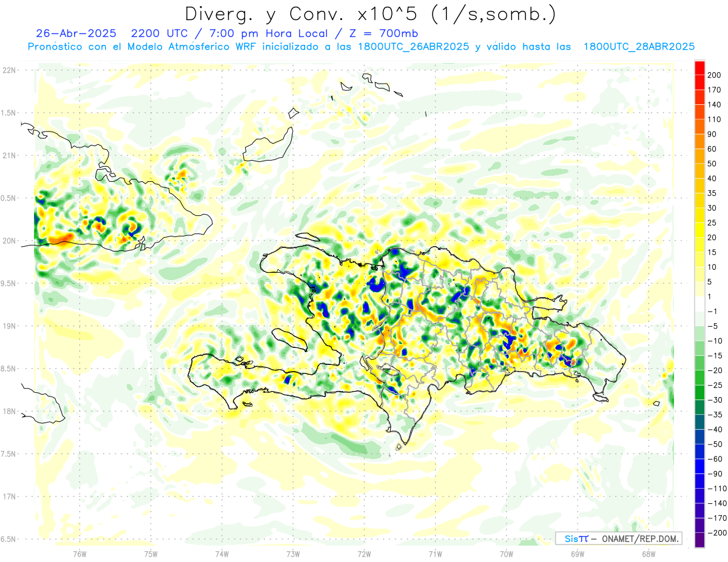Click the '72W' longitude label

(x=364, y=554)
